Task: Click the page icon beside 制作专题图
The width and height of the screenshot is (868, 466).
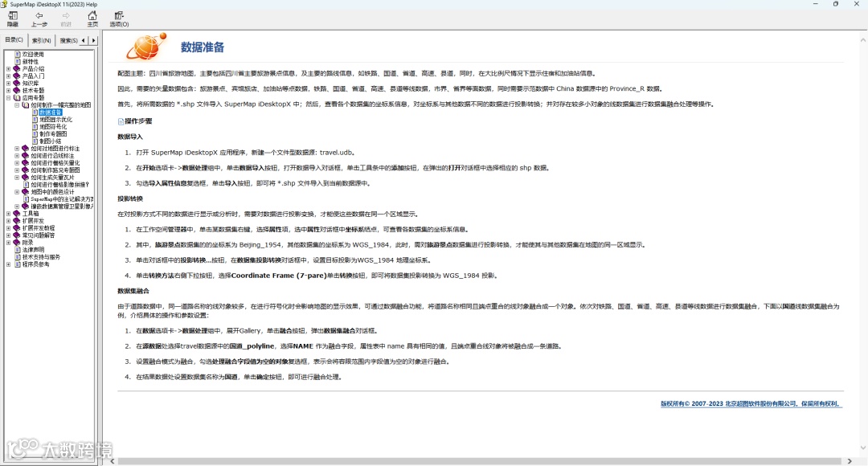Action: pyautogui.click(x=35, y=133)
